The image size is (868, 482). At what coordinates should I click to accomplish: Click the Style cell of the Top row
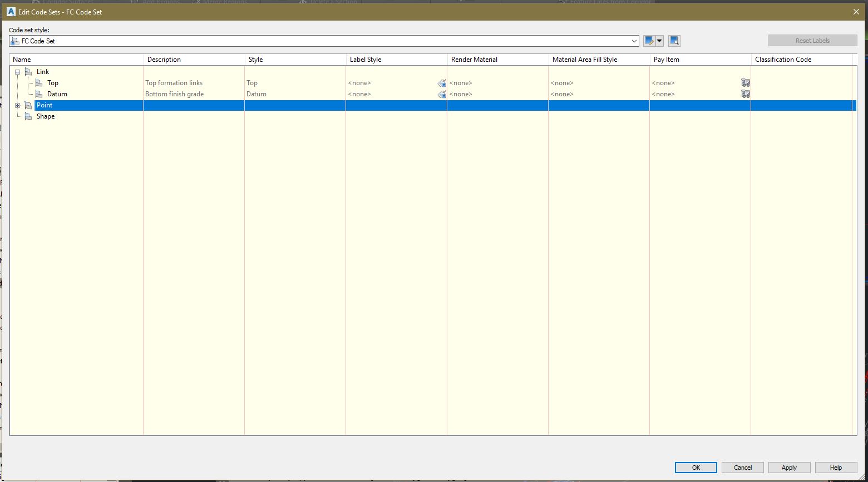295,83
